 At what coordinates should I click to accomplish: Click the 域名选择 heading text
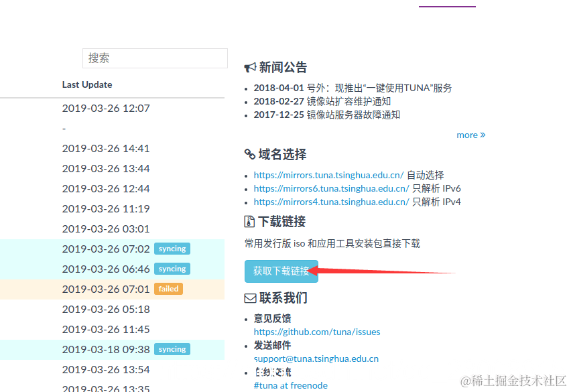[283, 154]
